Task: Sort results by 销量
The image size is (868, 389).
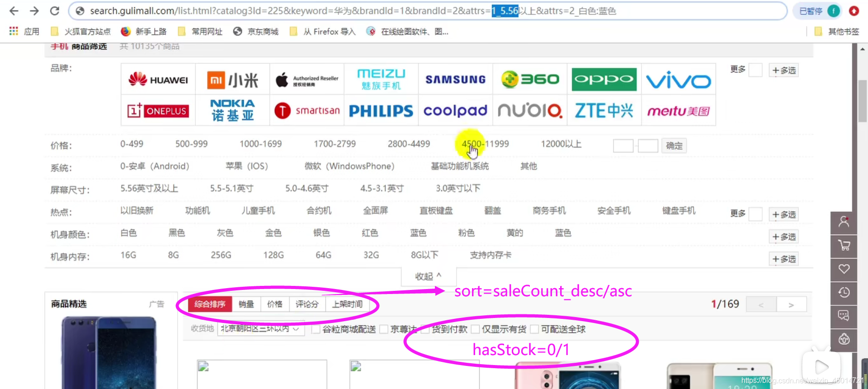Action: (x=246, y=304)
